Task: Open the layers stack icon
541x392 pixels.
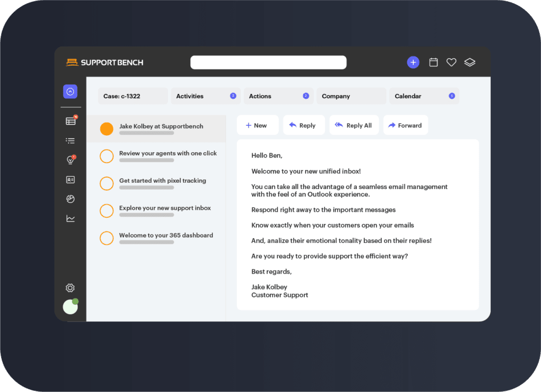Action: point(470,62)
